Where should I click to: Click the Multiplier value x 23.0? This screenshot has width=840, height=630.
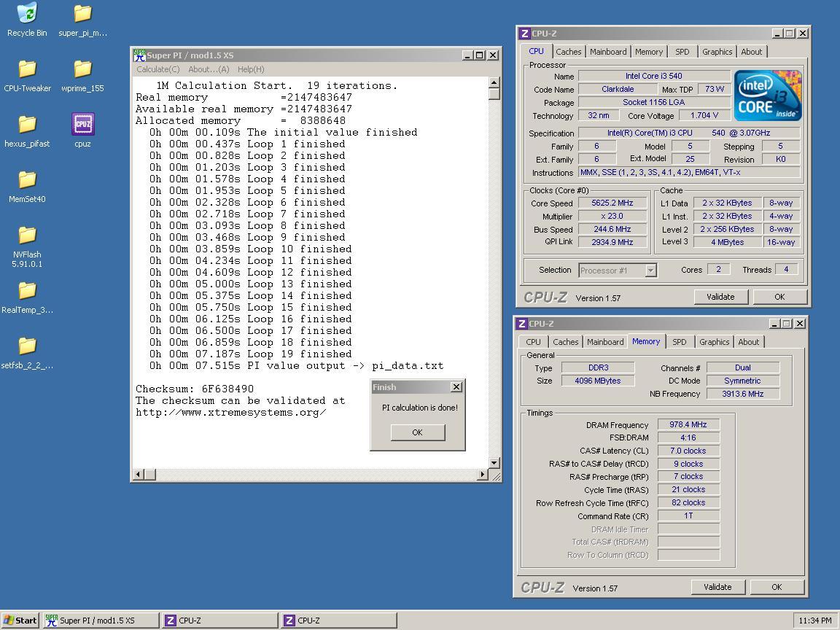click(x=612, y=216)
